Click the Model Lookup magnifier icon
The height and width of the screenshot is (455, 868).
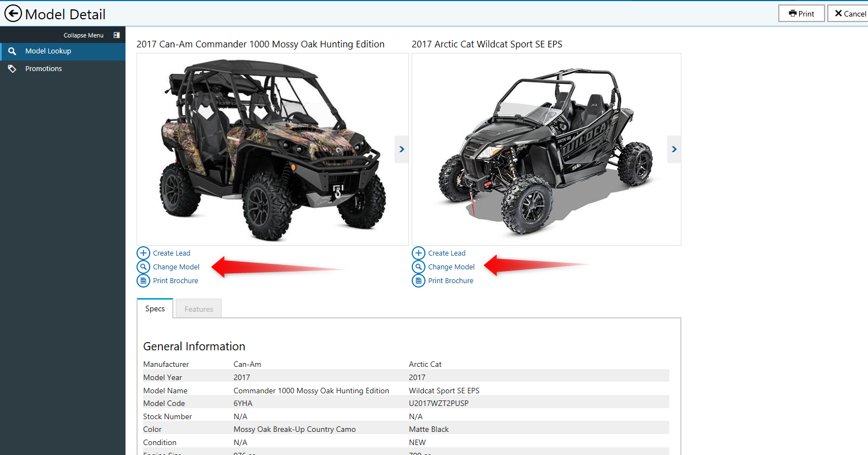click(x=12, y=51)
